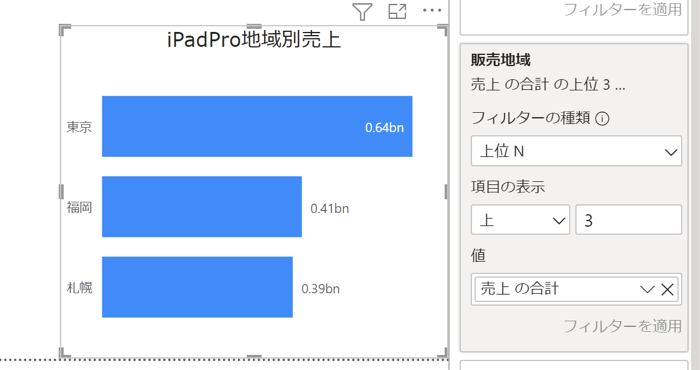
Task: Click the 値 label
Action: 478,256
